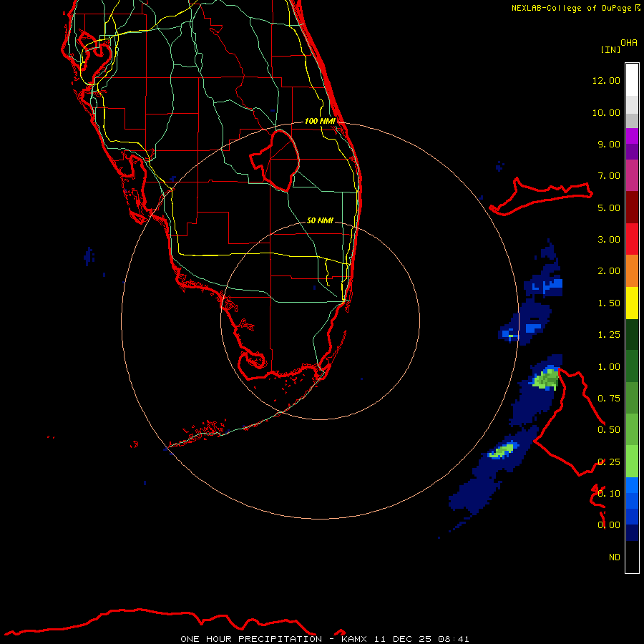Pick the bright magenta legend swatch
Image resolution: width=644 pixels, height=644 pixels.
click(x=632, y=136)
